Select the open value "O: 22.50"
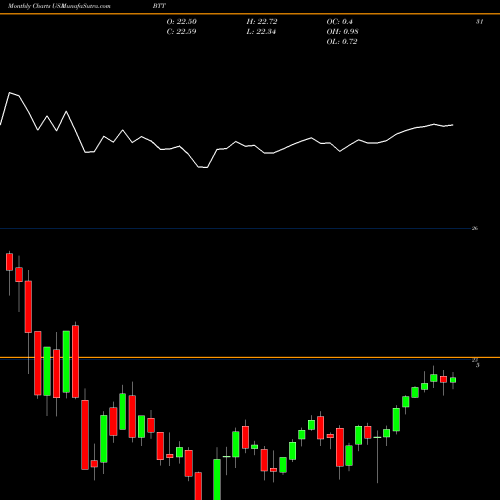Viewport: 500px width, 500px height. click(x=182, y=21)
